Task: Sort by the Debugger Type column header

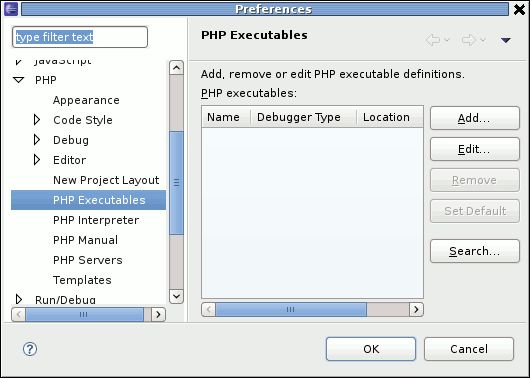Action: pos(303,117)
